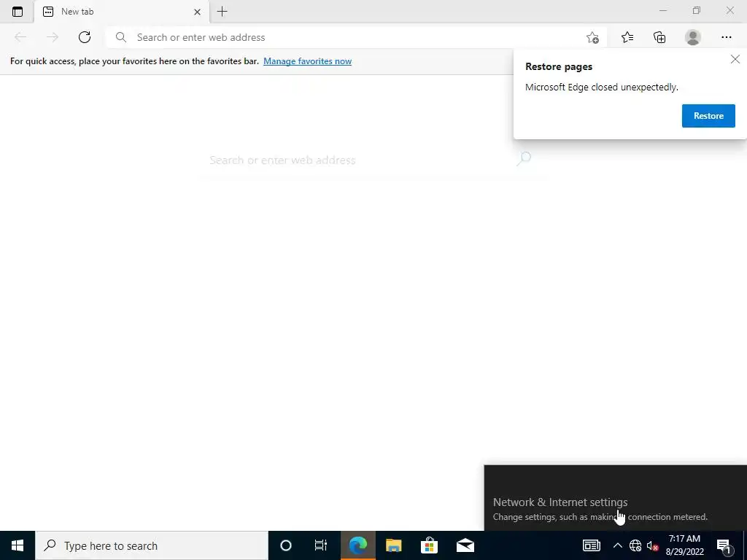Click the page search magnifier icon
This screenshot has width=747, height=560.
(x=524, y=158)
